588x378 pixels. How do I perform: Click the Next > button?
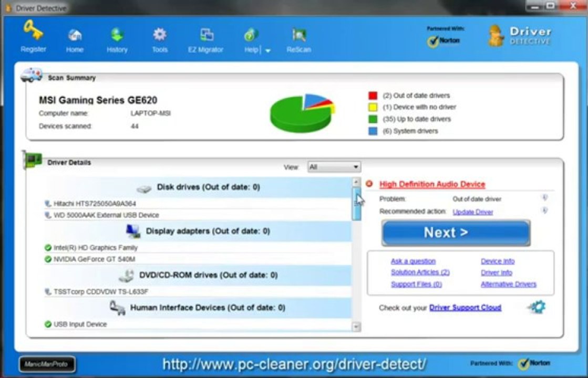tap(456, 233)
